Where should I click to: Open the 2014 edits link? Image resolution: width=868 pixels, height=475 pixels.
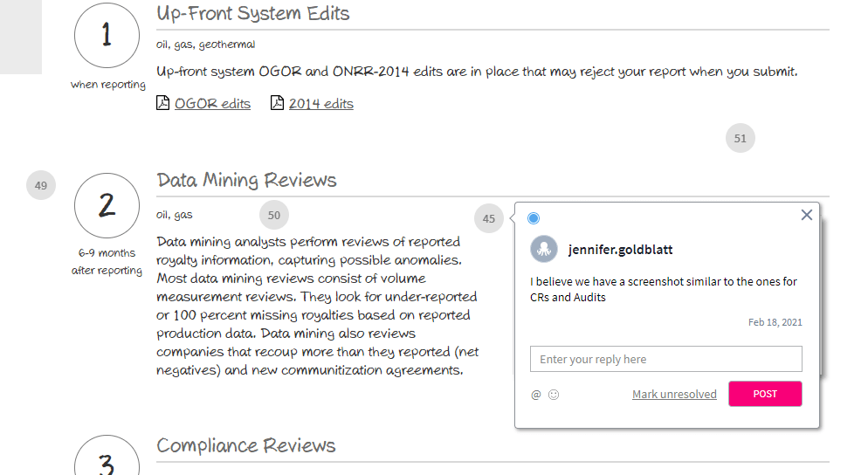(x=321, y=104)
